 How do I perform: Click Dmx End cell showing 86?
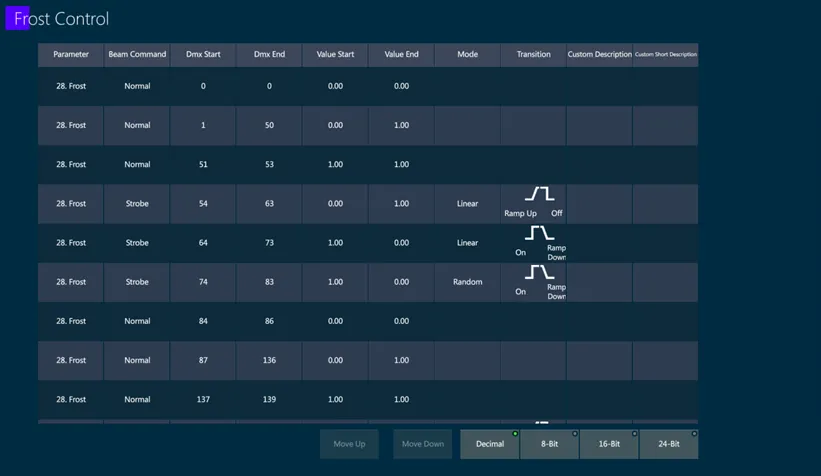pyautogui.click(x=269, y=321)
